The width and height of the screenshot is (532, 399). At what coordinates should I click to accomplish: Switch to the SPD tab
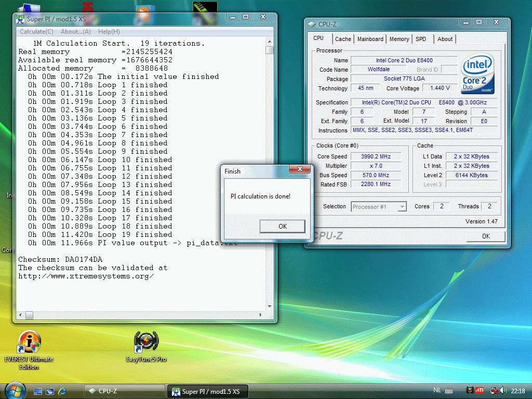point(421,39)
